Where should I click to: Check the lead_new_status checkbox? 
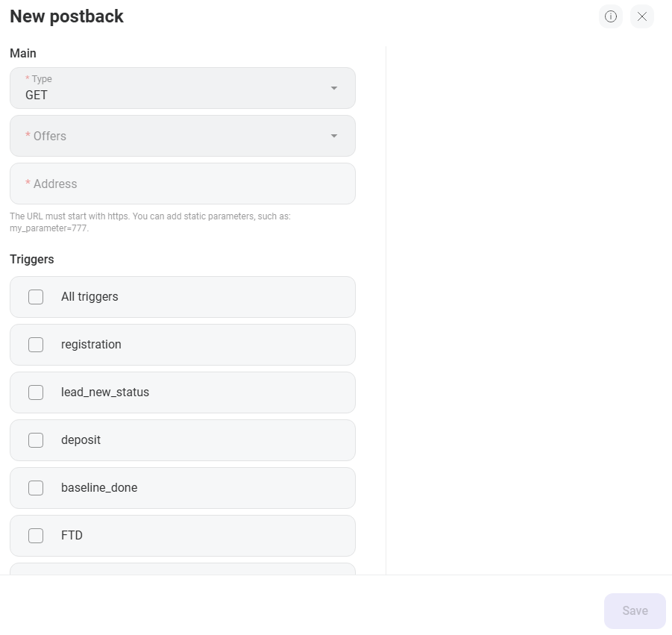pyautogui.click(x=36, y=392)
